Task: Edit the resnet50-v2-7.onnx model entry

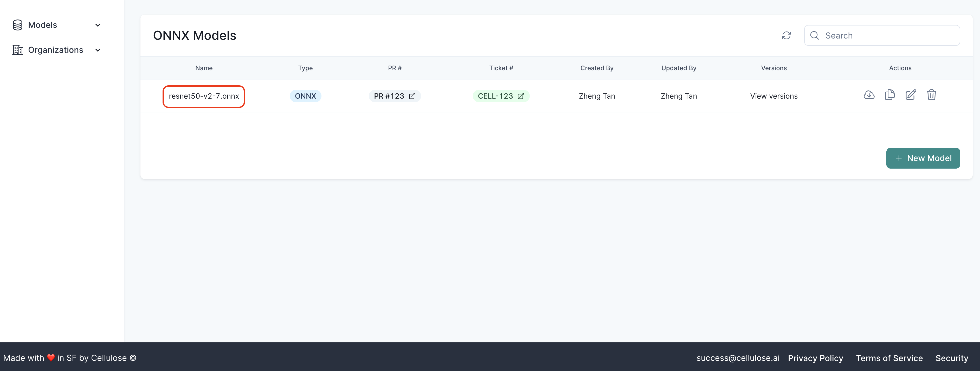Action: pyautogui.click(x=910, y=95)
